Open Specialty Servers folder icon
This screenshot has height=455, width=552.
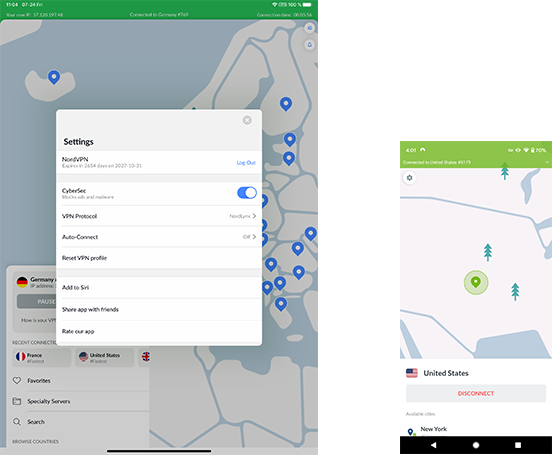[17, 401]
